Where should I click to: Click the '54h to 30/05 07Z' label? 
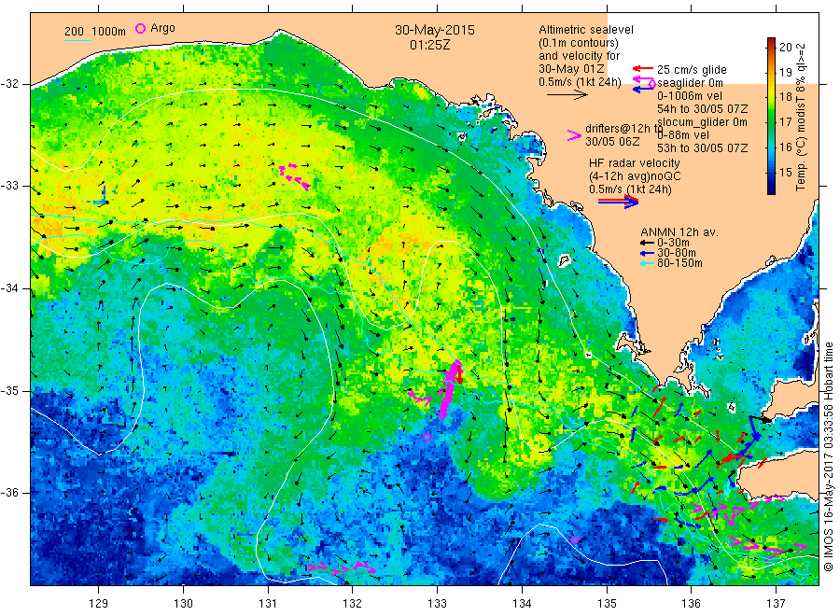702,109
